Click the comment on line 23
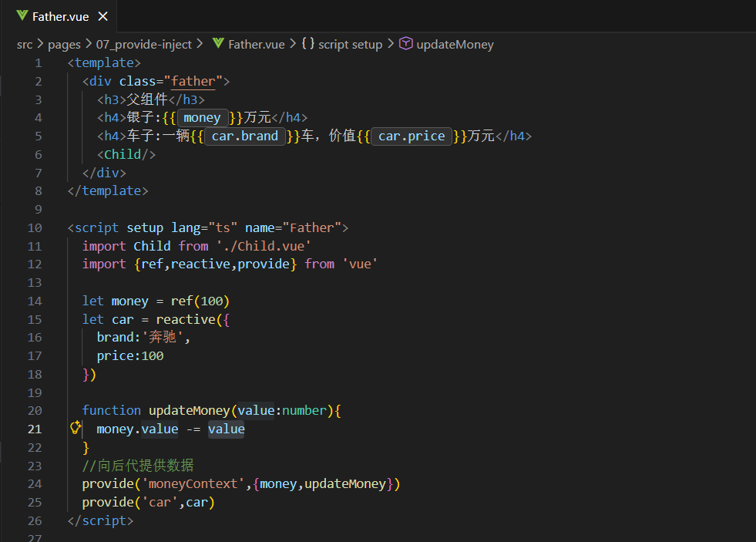This screenshot has width=756, height=542. (138, 466)
